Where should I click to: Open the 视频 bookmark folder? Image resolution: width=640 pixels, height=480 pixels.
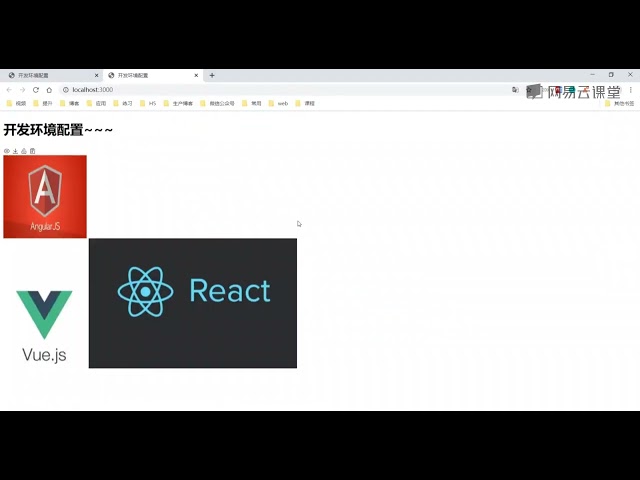16,104
